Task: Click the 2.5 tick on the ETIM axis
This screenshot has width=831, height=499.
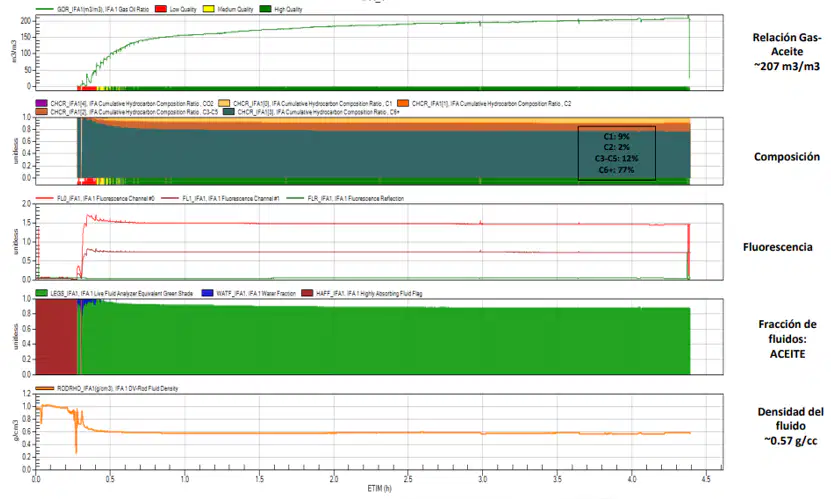Action: click(408, 479)
